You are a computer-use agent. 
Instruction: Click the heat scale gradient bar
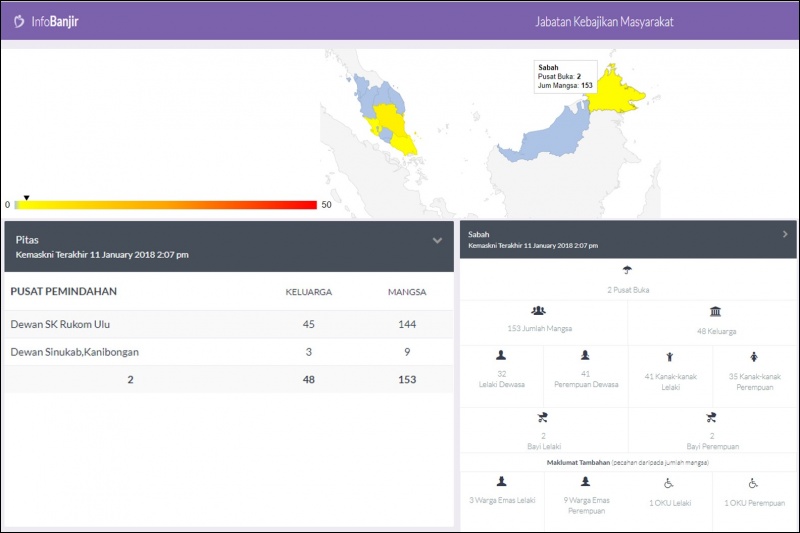166,205
